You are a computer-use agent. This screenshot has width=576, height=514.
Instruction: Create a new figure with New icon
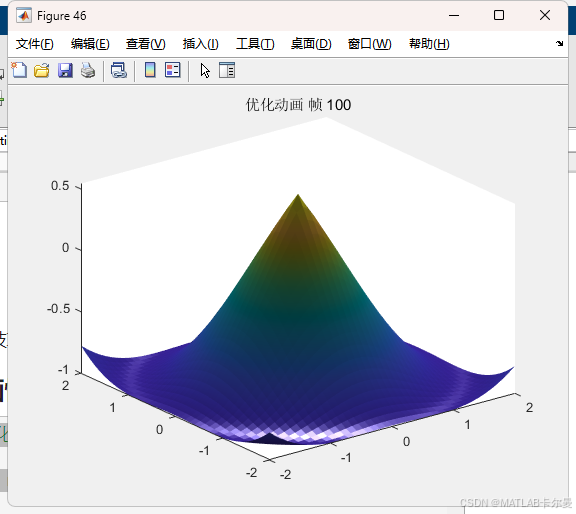19,70
